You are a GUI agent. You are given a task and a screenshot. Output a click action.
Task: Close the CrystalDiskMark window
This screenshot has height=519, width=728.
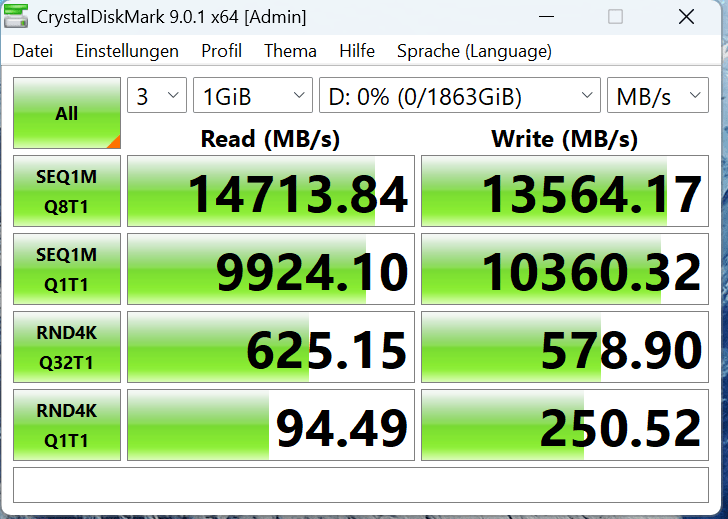coord(686,17)
